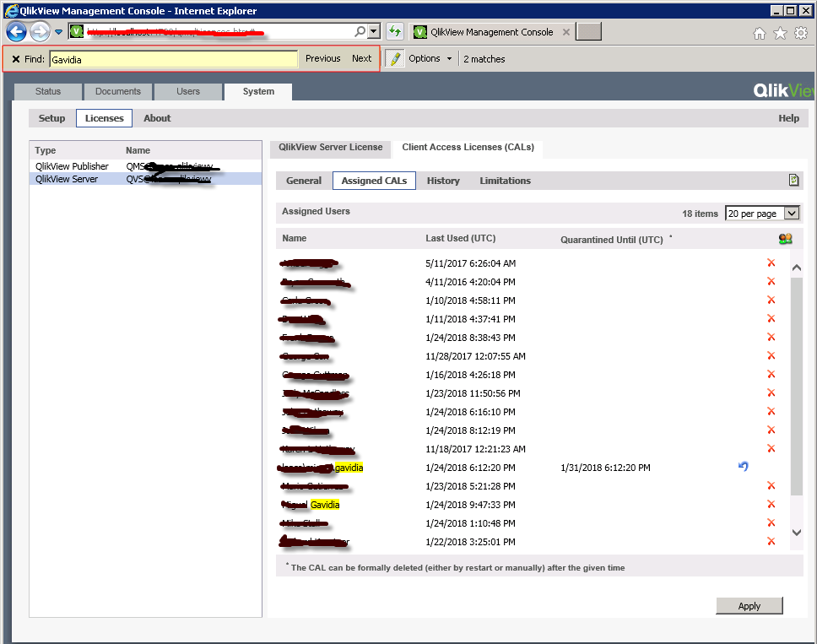Viewport: 817px width, 644px height.
Task: Select the Client Access Licenses (CALs) tab
Action: 468,148
